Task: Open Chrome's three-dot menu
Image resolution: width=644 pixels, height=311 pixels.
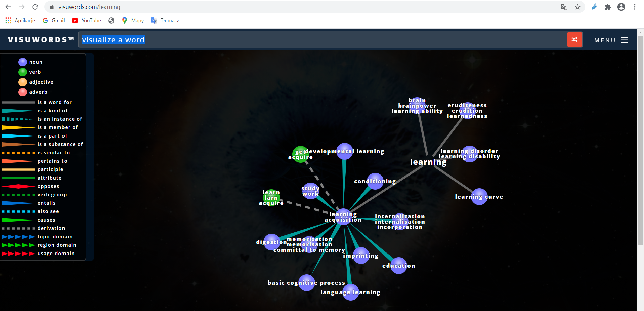Action: [635, 7]
